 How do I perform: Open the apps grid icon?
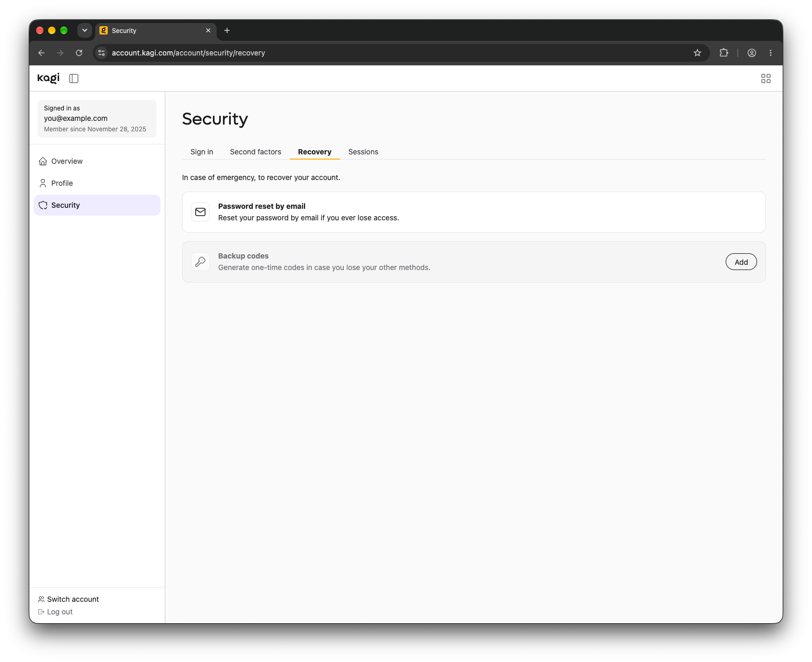click(765, 78)
